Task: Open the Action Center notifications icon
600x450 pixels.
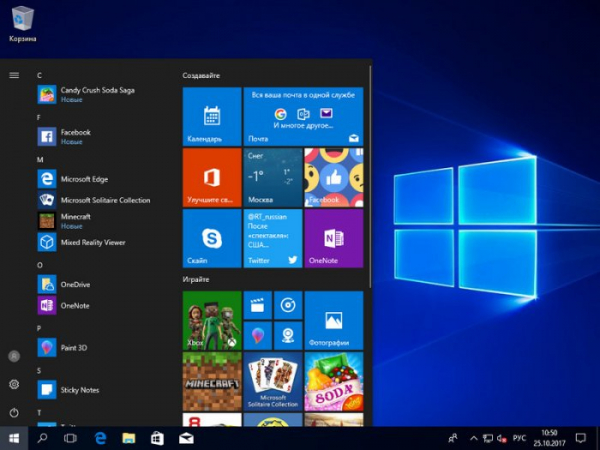Action: (581, 438)
